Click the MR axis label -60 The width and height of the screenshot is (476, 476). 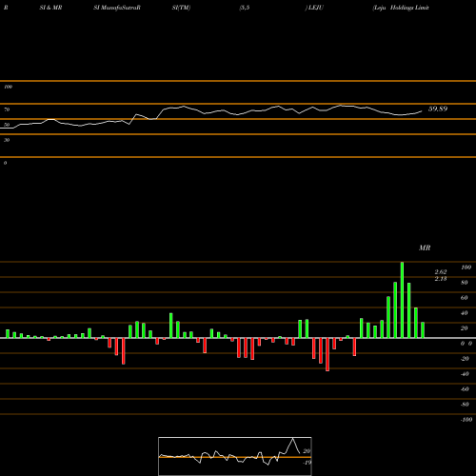pyautogui.click(x=465, y=389)
